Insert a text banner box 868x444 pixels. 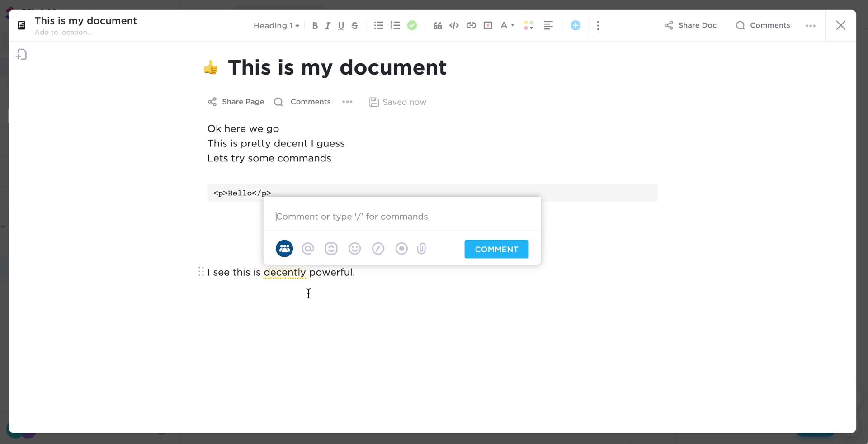point(488,25)
